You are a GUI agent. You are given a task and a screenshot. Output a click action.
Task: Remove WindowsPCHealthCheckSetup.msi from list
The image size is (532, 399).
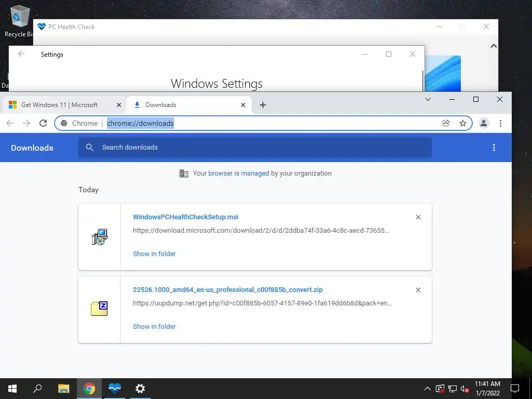pyautogui.click(x=418, y=217)
